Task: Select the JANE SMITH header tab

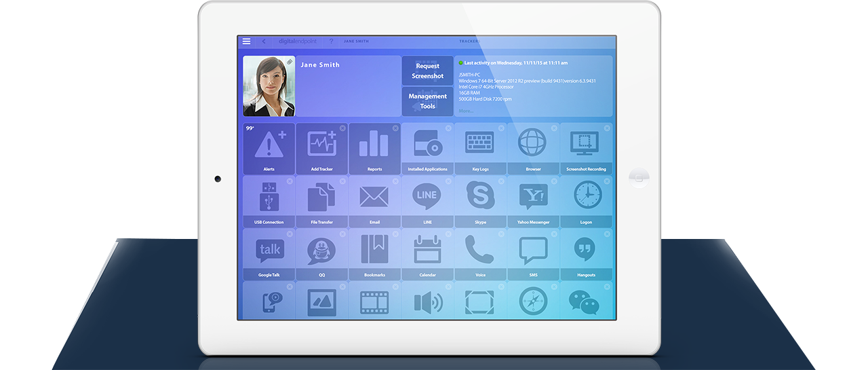Action: coord(357,41)
